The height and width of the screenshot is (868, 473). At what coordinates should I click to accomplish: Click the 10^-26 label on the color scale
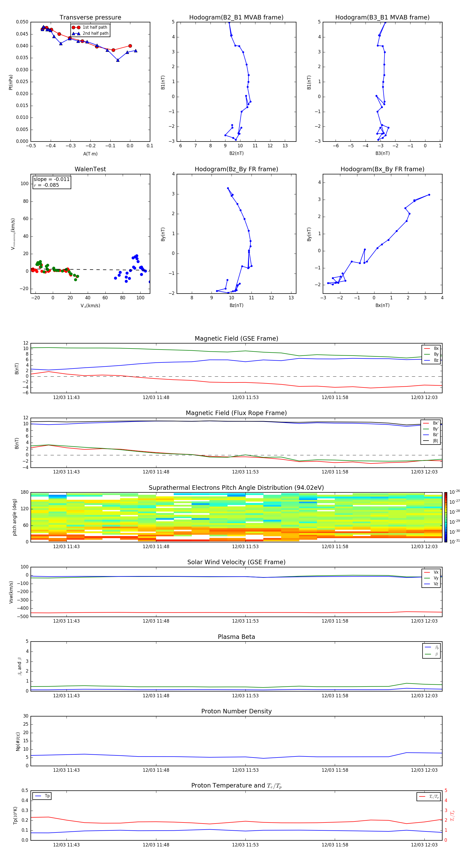(455, 492)
